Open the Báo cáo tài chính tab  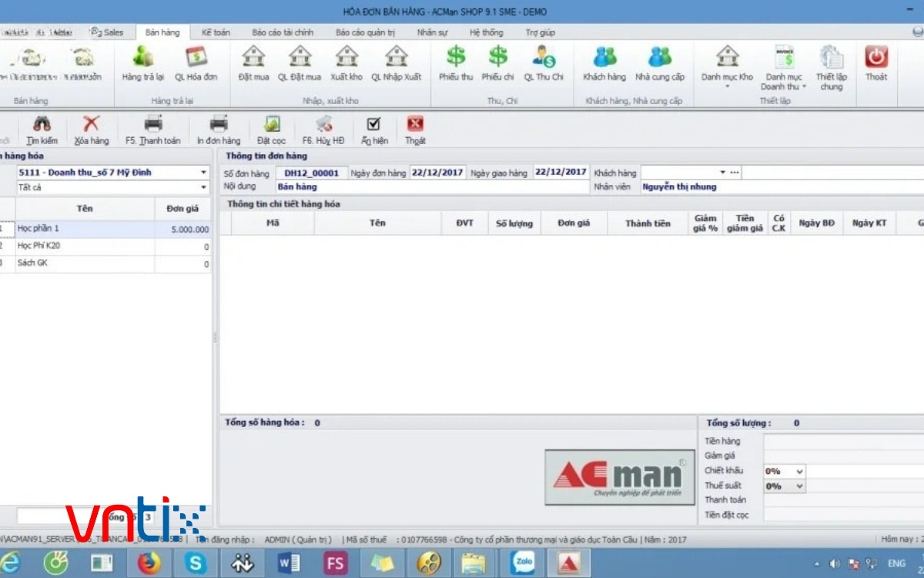[x=283, y=32]
